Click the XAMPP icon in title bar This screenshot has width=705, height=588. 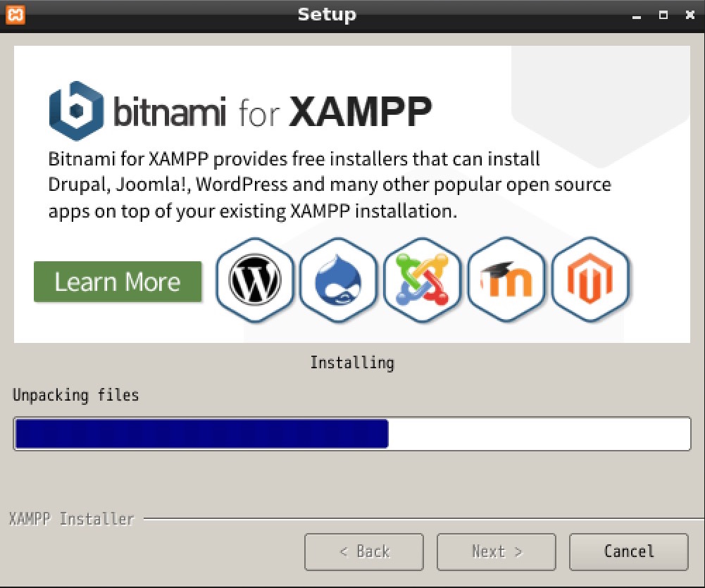(x=15, y=15)
